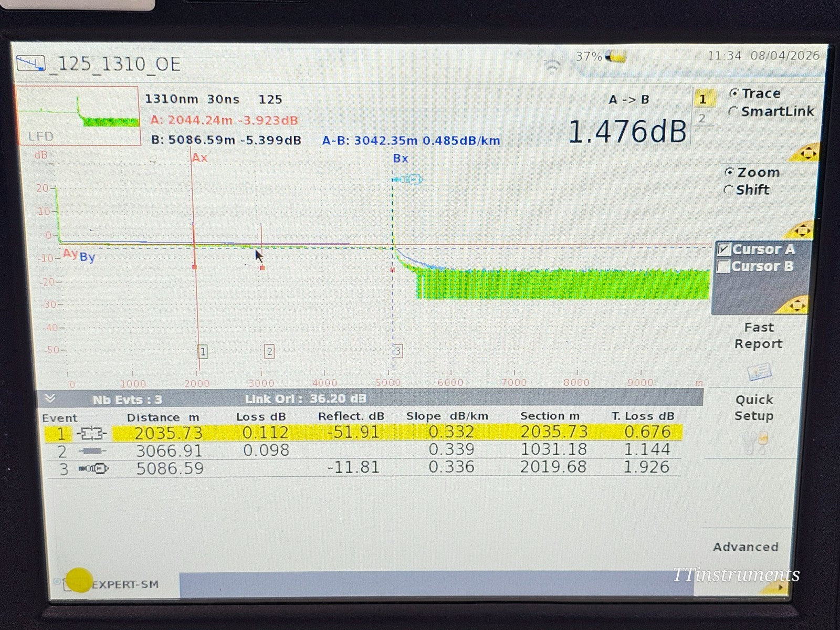840x630 pixels.
Task: Click the Reflect. dB column header
Action: (351, 416)
